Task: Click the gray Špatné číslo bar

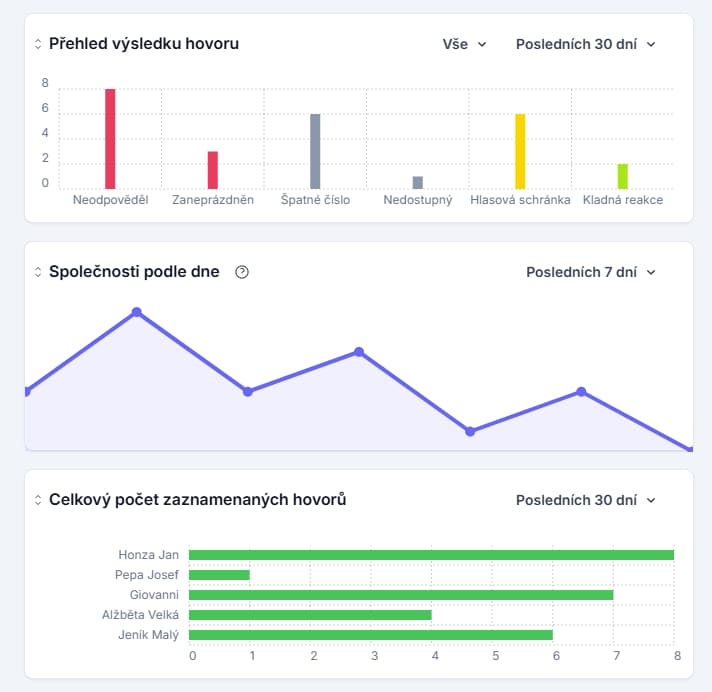Action: pos(315,150)
